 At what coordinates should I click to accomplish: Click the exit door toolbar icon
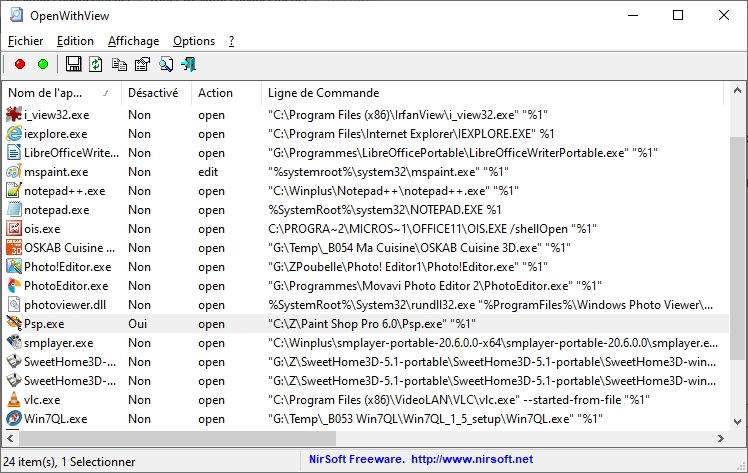[x=188, y=64]
